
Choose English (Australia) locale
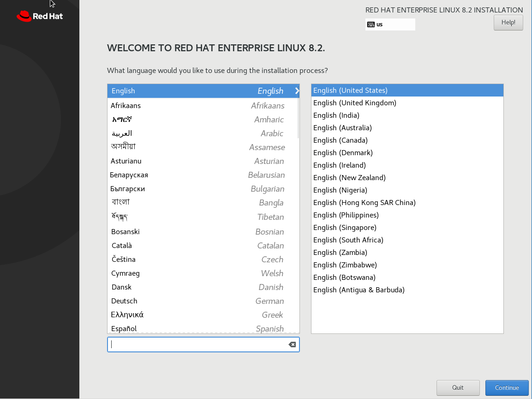(407, 127)
